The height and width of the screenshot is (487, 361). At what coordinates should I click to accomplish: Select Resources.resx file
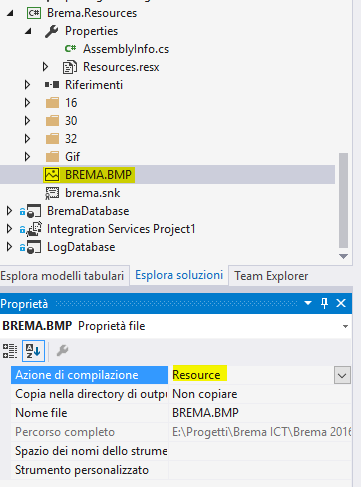click(x=121, y=67)
